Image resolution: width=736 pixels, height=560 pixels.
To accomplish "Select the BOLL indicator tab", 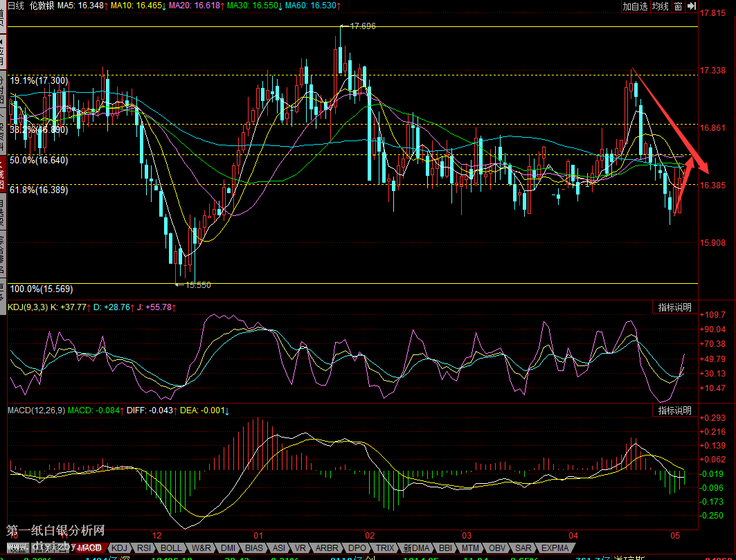I will (x=171, y=548).
